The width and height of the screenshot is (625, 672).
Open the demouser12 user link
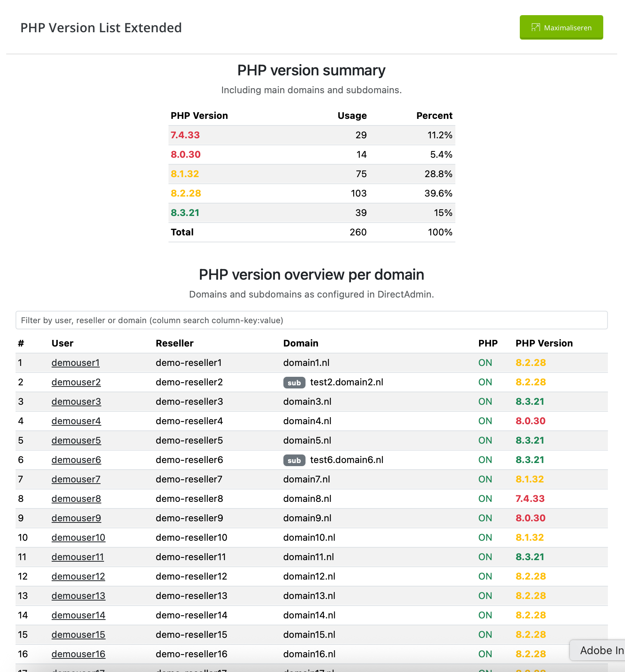coord(78,576)
